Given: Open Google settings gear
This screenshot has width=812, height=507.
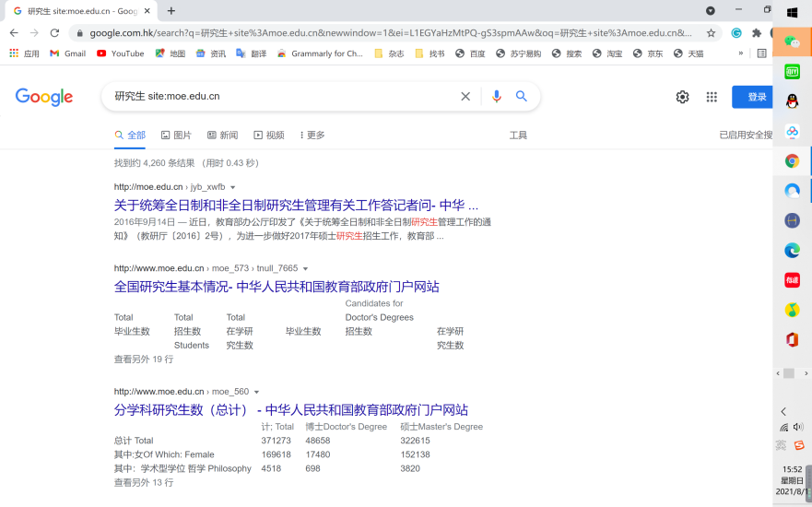Looking at the screenshot, I should 683,97.
